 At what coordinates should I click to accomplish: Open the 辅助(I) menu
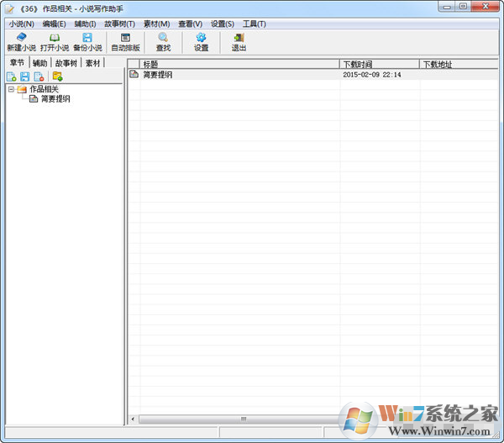pyautogui.click(x=85, y=24)
